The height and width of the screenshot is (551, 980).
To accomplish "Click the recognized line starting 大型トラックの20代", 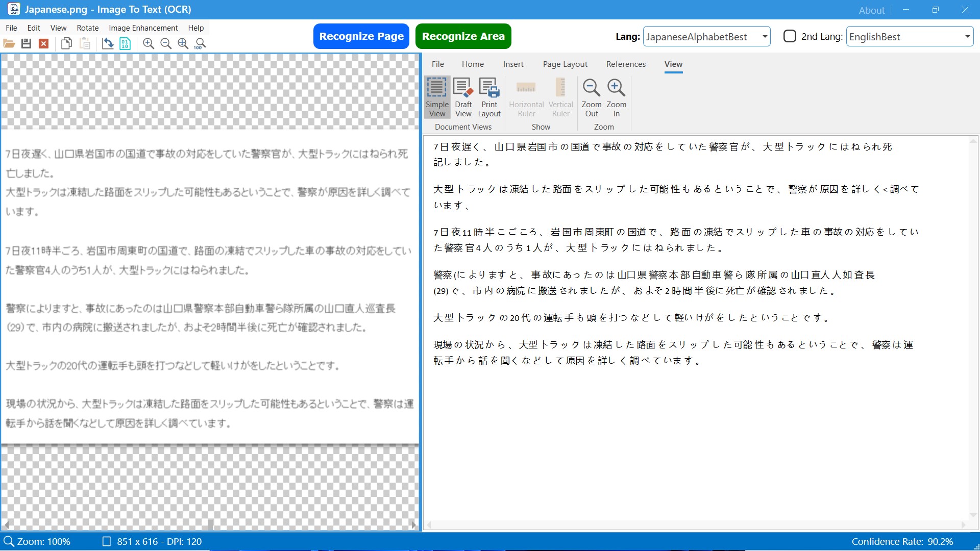I will point(631,318).
